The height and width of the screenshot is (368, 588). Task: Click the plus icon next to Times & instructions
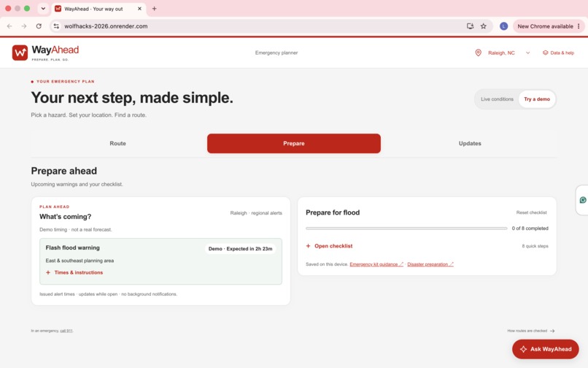pos(48,272)
